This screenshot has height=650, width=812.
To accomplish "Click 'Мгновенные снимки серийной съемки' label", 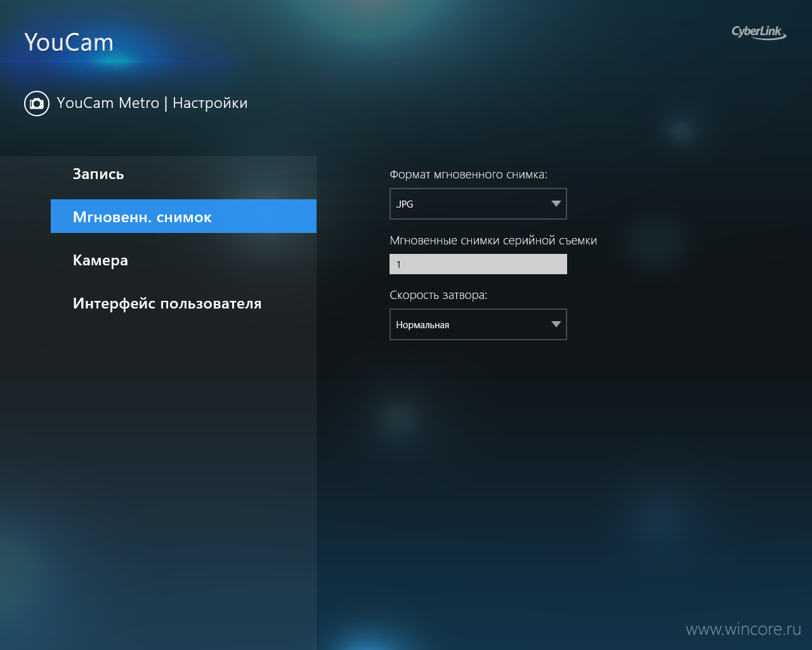I will (x=493, y=241).
